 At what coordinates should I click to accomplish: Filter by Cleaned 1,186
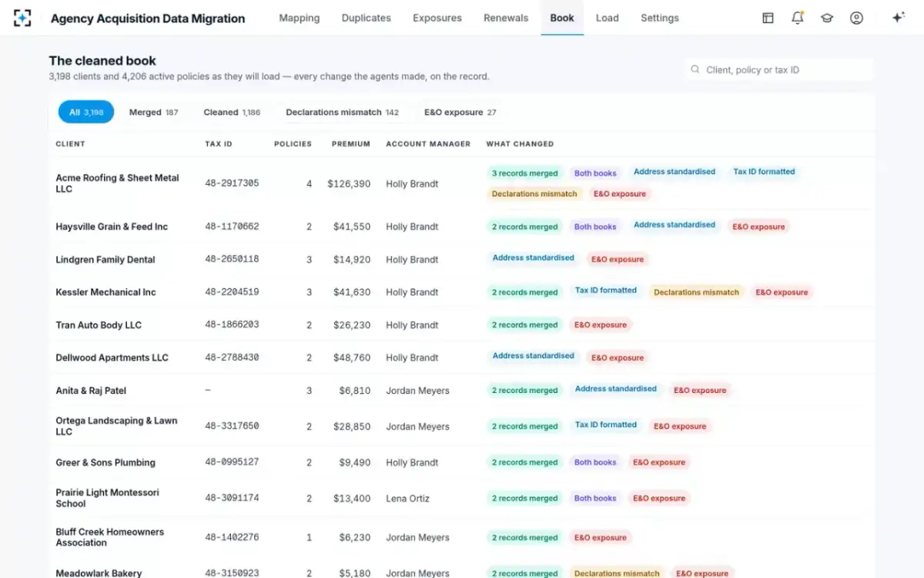(232, 112)
